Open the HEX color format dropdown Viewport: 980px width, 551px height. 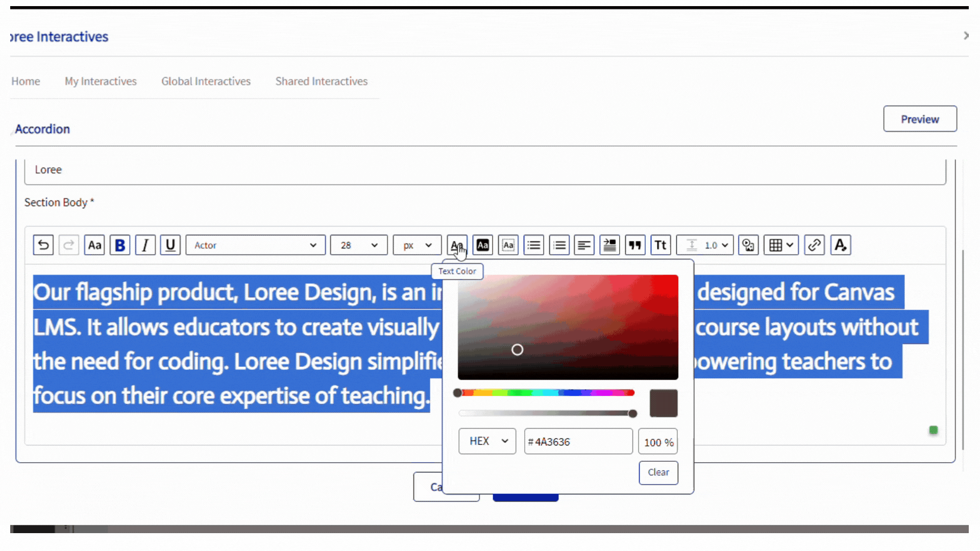coord(487,441)
